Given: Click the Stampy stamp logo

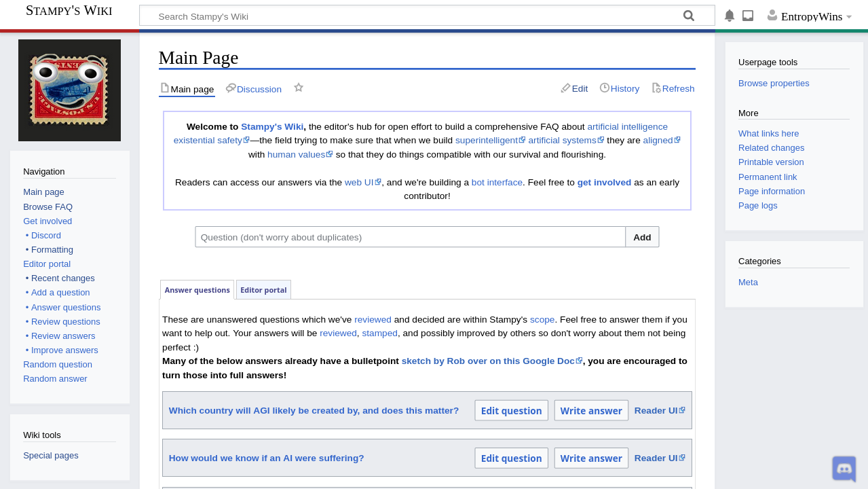Looking at the screenshot, I should click(69, 90).
